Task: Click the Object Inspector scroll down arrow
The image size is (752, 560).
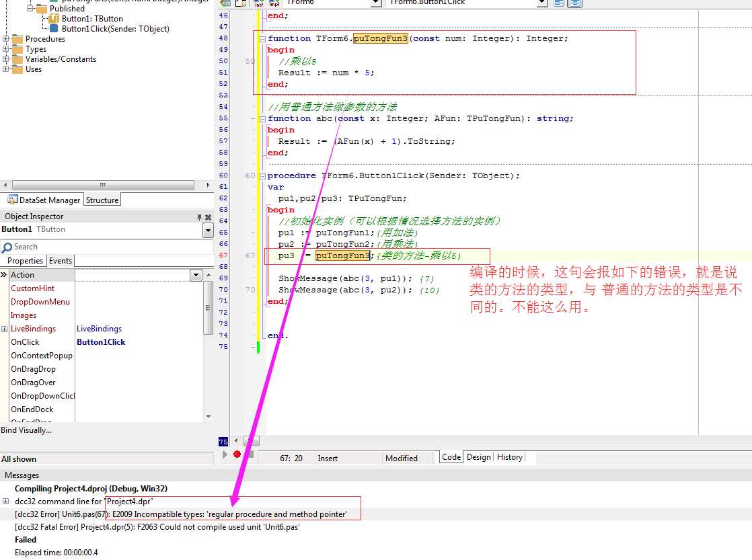Action: [x=208, y=417]
